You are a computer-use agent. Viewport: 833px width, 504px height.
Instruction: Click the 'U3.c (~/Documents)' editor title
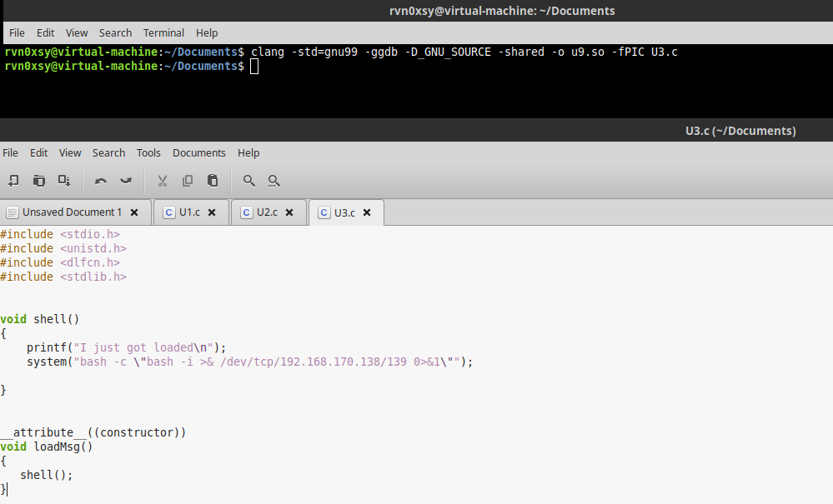click(x=740, y=131)
